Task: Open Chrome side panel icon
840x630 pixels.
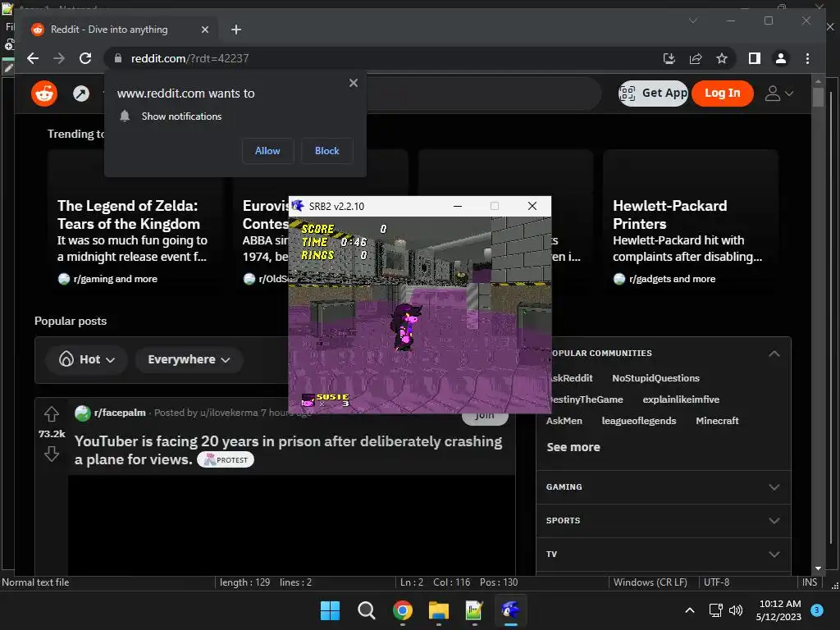Action: (755, 58)
